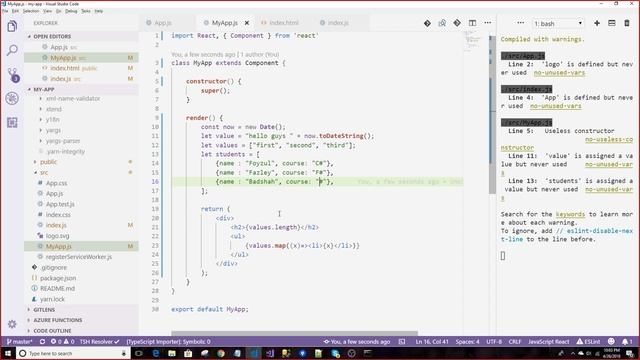Change line endings via CRLF
This screenshot has width=640, height=360.
[x=515, y=342]
